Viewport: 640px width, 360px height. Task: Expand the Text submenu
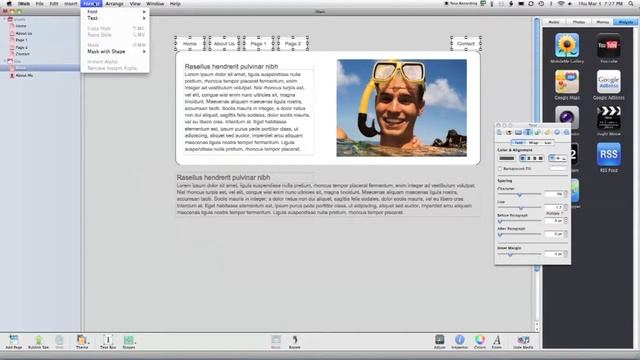click(115, 18)
